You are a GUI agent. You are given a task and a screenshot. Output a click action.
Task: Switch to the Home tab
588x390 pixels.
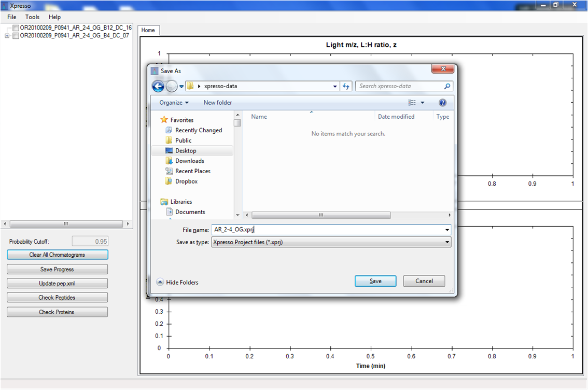148,30
